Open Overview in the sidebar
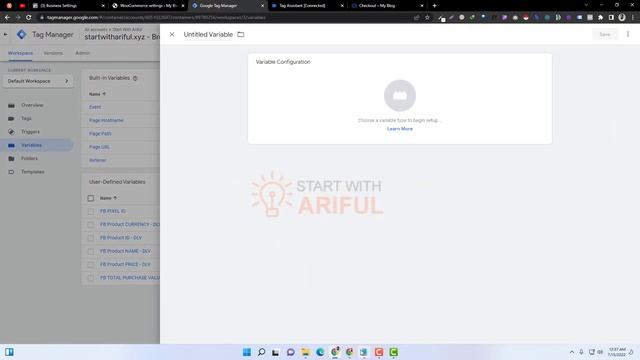Image resolution: width=640 pixels, height=360 pixels. pos(32,105)
